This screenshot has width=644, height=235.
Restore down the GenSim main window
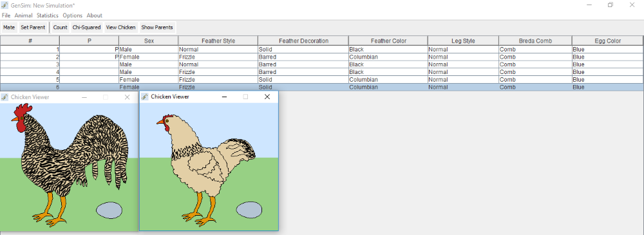tap(611, 5)
